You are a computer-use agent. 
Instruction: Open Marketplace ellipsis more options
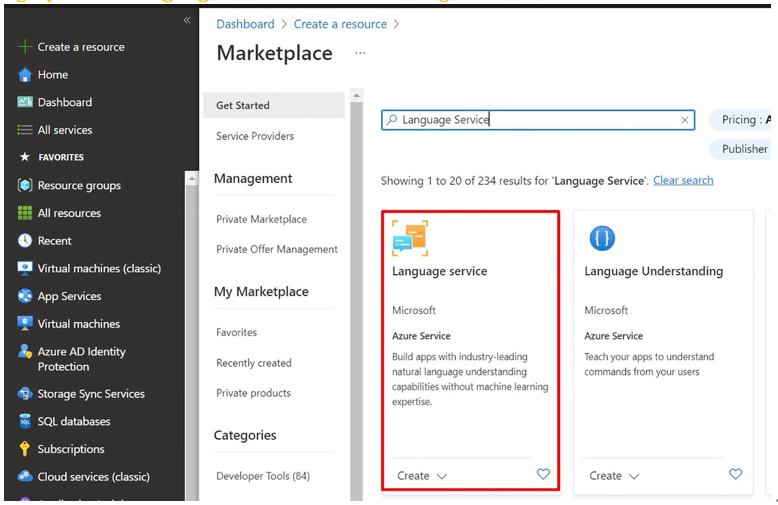click(360, 53)
